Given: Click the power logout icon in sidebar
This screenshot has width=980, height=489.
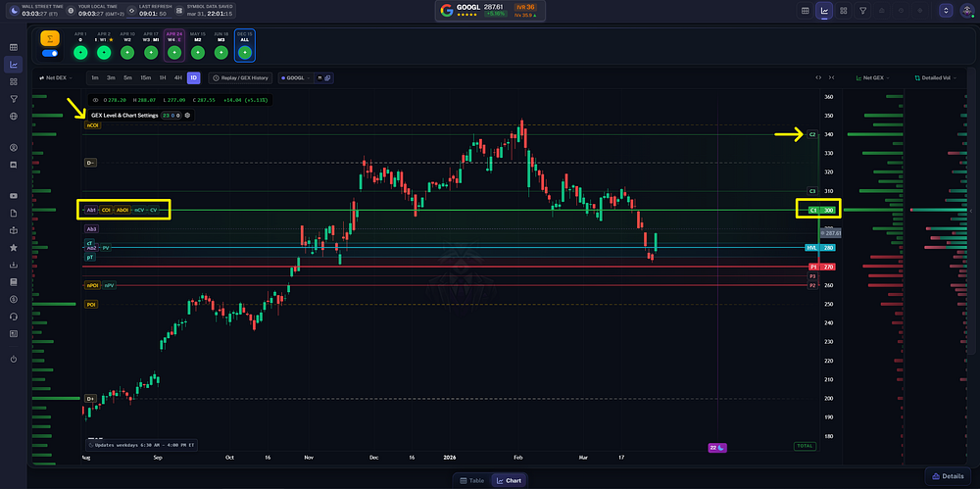Looking at the screenshot, I should tap(13, 359).
